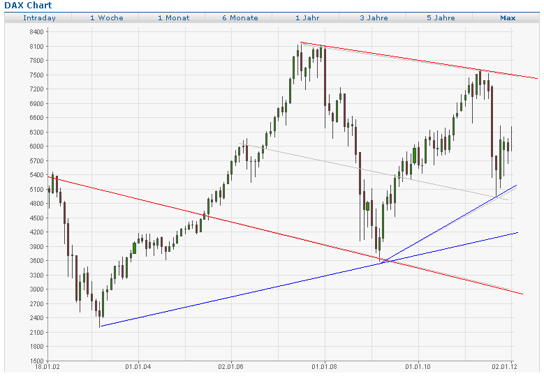The image size is (544, 392).
Task: Click the DAX Chart heading
Action: [x=28, y=5]
